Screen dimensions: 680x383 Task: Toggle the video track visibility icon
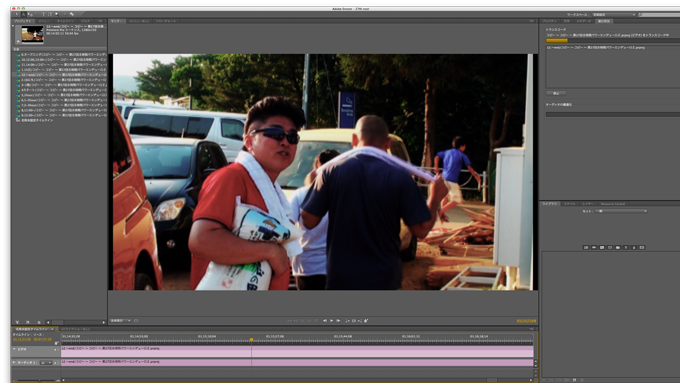pos(14,349)
